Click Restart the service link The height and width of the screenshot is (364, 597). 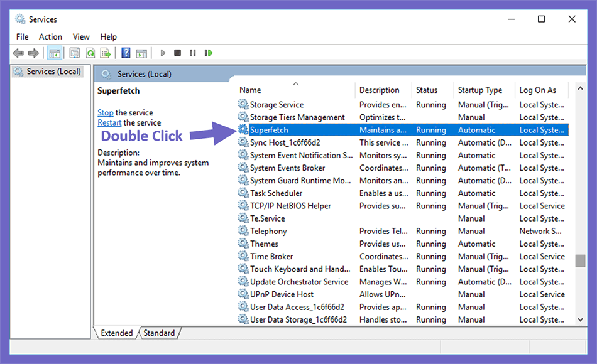[x=109, y=122]
